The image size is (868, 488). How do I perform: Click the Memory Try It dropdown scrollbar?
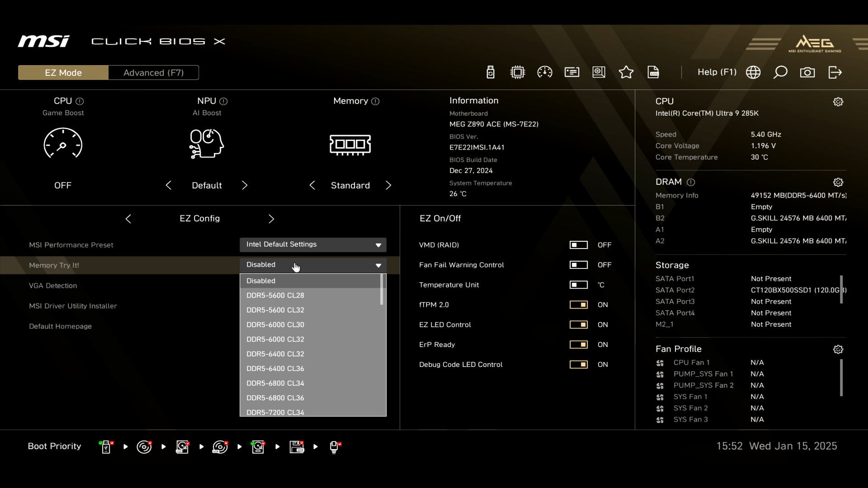point(382,290)
